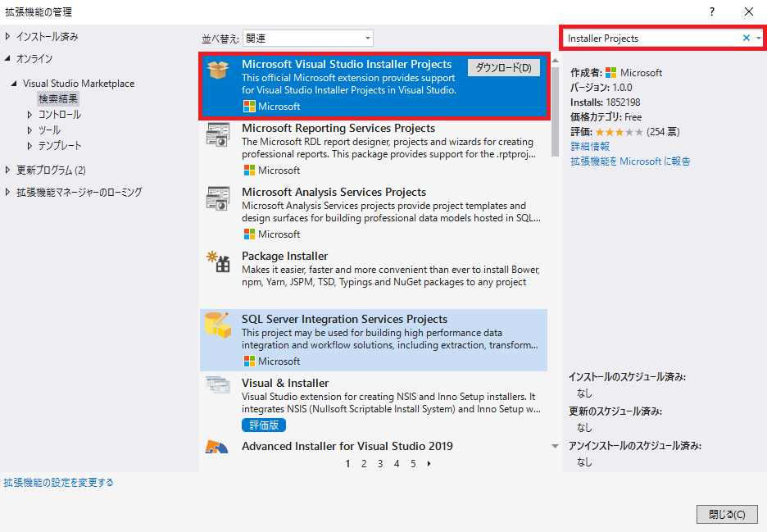Expand the テンプレート node
The image size is (767, 532).
(29, 145)
